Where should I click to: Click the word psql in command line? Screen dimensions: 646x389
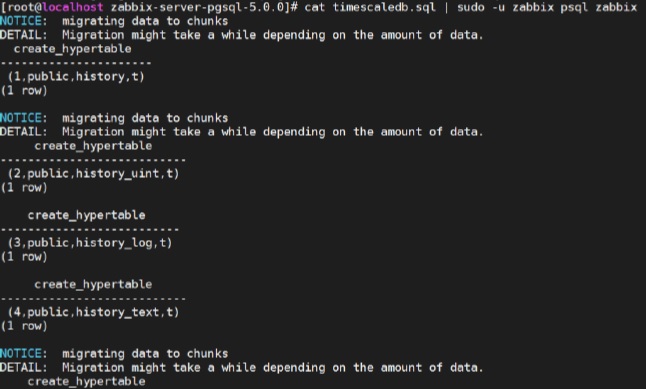pyautogui.click(x=574, y=7)
